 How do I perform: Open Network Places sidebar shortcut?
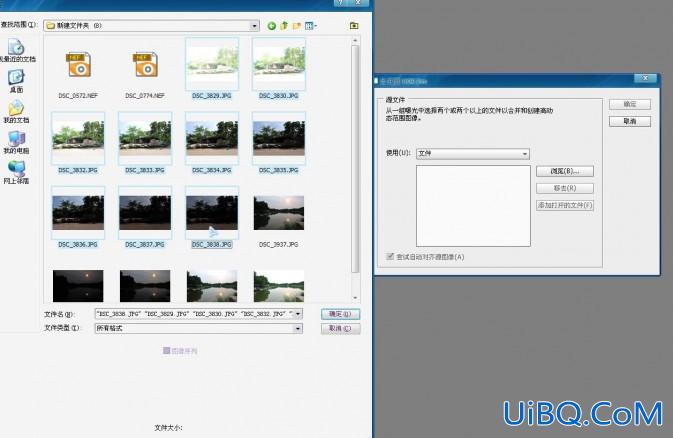point(16,173)
